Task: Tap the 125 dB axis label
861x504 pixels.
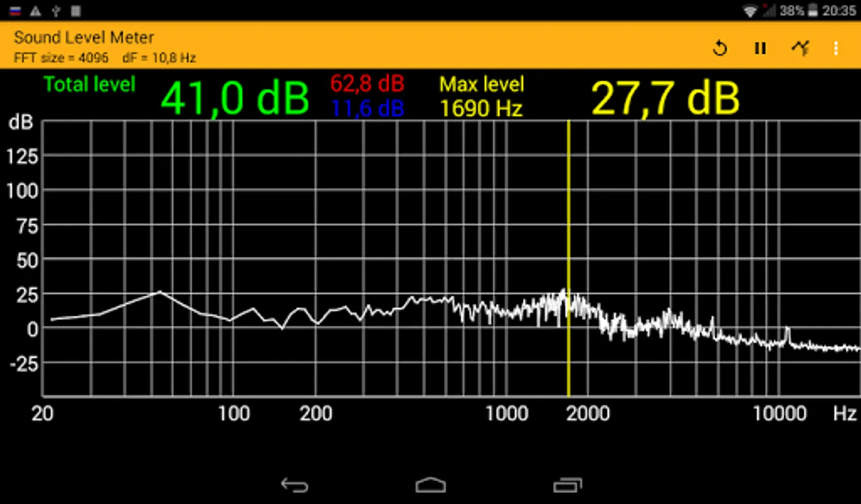Action: pos(22,156)
